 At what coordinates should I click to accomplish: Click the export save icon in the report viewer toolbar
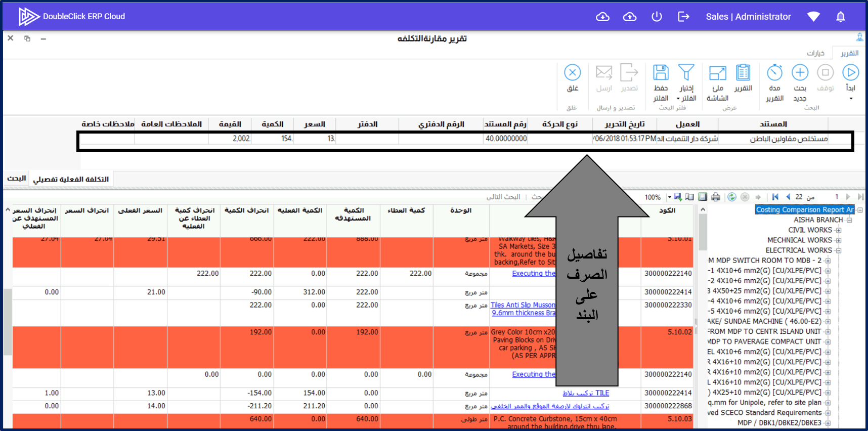point(678,197)
